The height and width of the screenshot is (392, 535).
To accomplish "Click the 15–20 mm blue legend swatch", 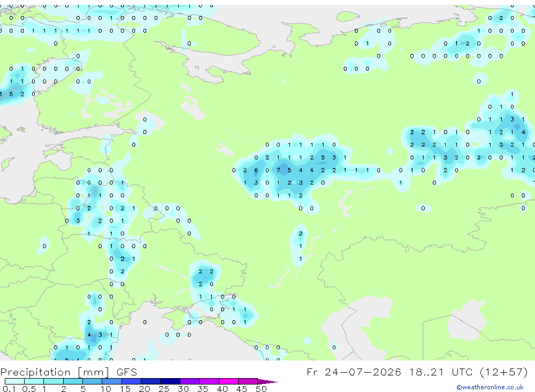I will [132, 381].
